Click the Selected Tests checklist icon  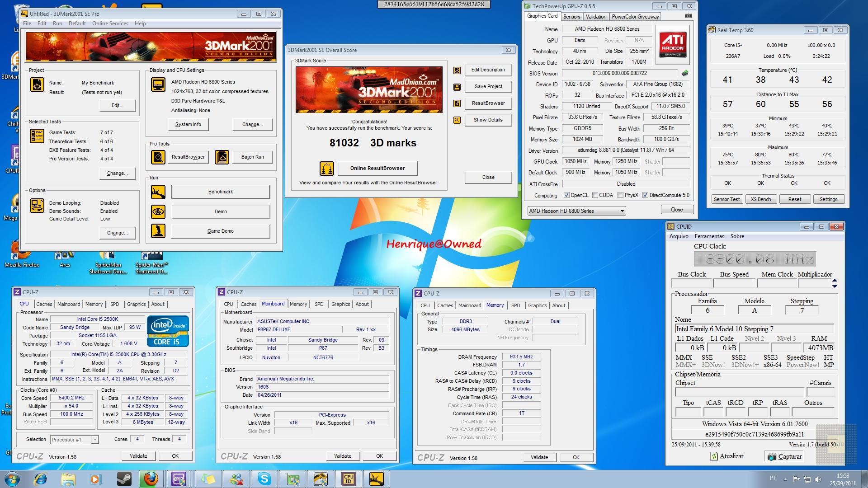coord(37,136)
